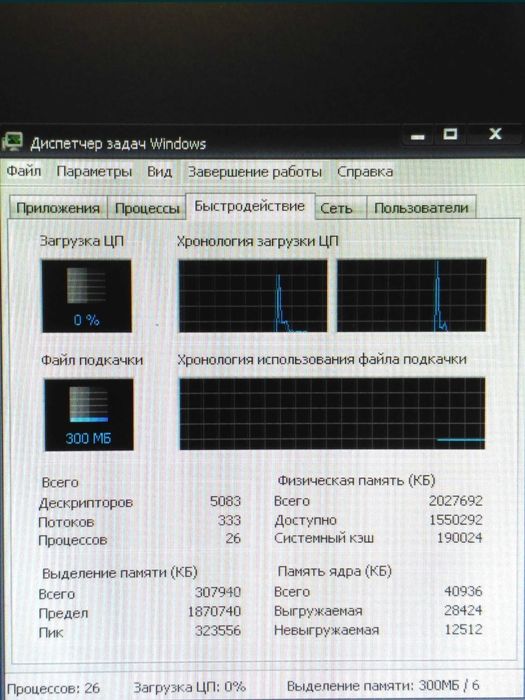
Task: Switch to the Приложения tab
Action: pyautogui.click(x=58, y=208)
